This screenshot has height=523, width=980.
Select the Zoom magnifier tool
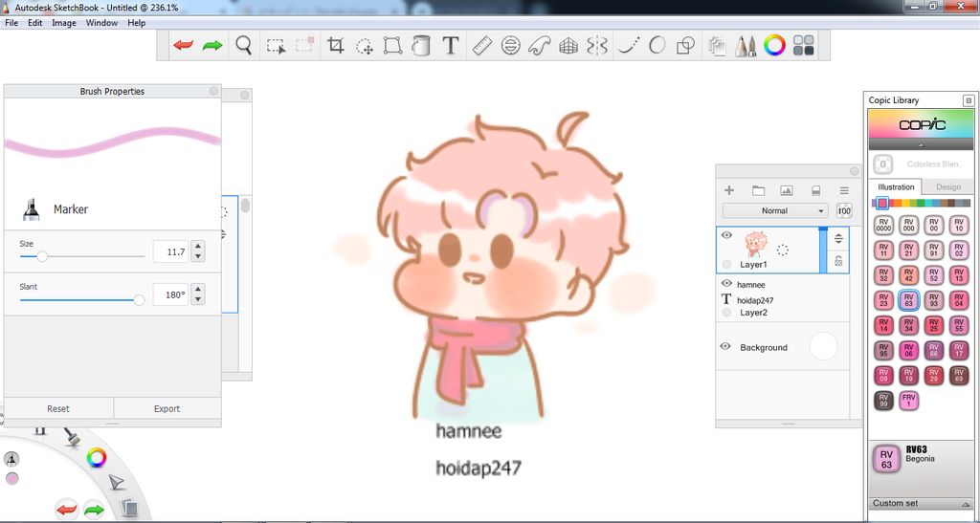tap(244, 46)
